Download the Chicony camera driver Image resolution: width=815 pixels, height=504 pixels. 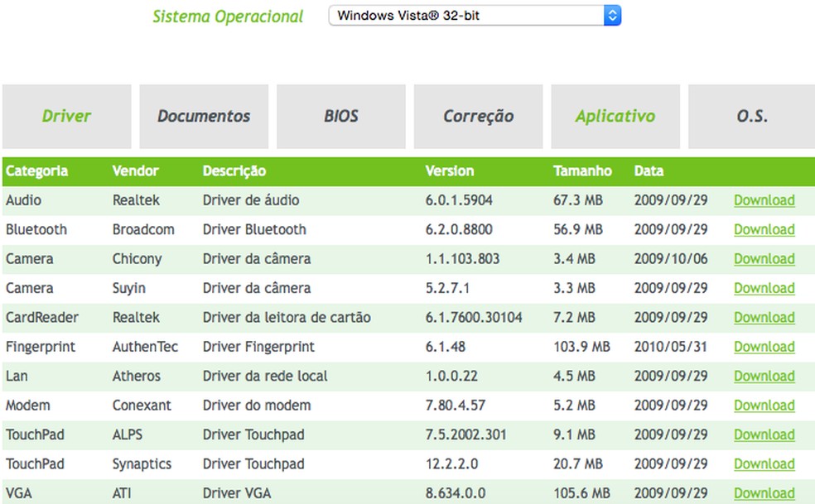click(764, 259)
